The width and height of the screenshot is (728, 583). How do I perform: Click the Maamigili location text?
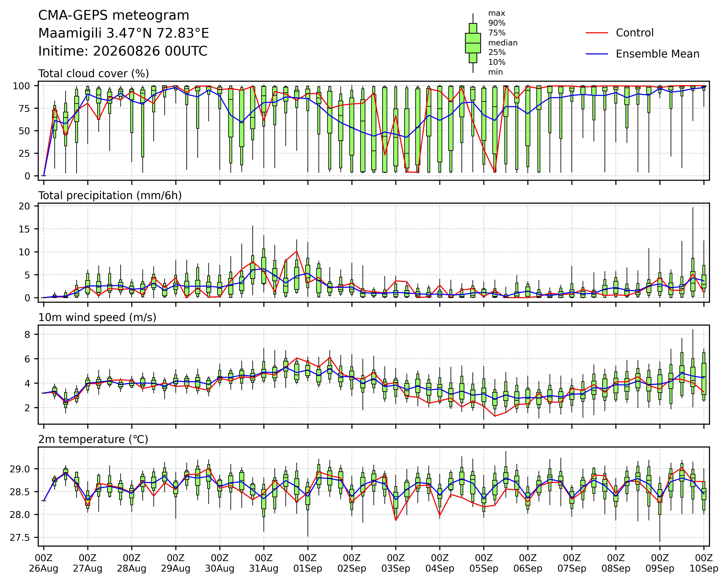[x=124, y=33]
